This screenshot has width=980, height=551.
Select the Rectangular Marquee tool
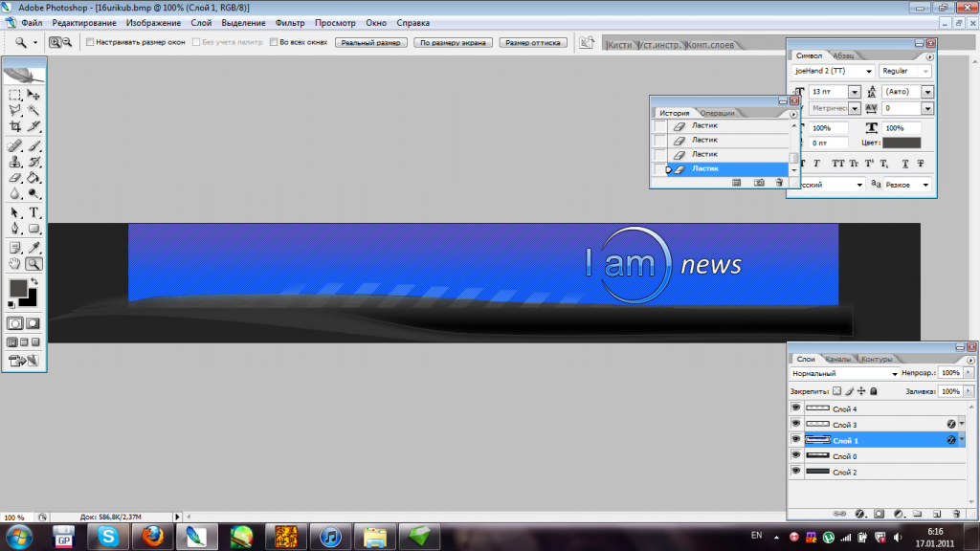15,95
